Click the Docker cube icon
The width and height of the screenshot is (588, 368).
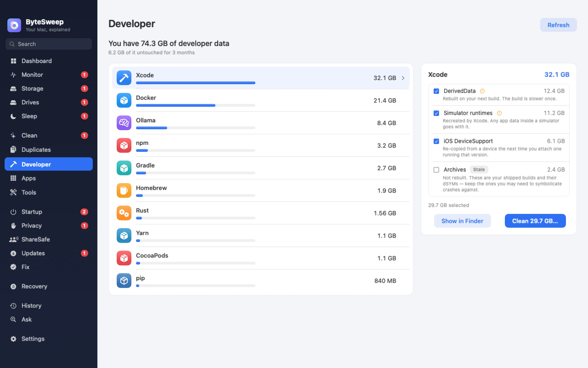point(124,100)
